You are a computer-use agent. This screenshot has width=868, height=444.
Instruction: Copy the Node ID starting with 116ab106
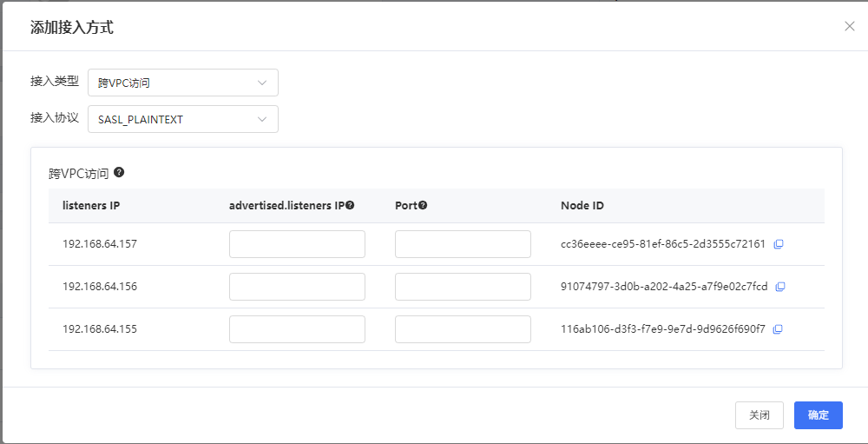pos(778,329)
